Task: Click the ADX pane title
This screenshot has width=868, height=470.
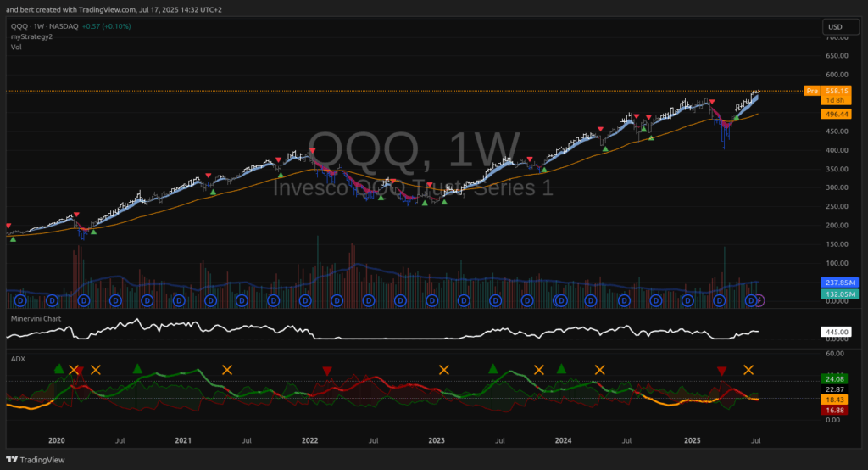Action: pos(18,359)
